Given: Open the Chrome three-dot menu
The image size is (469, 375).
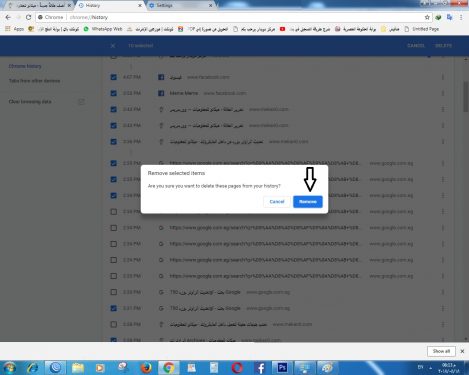Looking at the screenshot, I should point(461,17).
